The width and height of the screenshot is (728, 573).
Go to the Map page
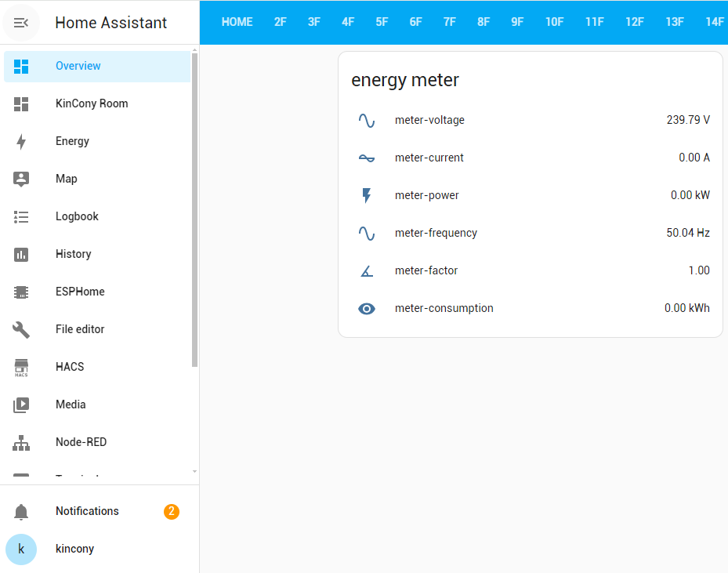point(67,179)
